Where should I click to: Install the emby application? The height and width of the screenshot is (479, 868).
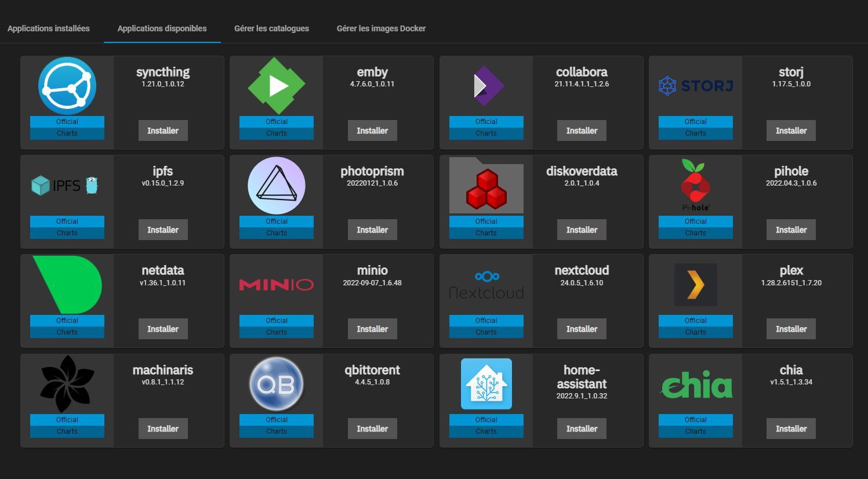pos(372,130)
